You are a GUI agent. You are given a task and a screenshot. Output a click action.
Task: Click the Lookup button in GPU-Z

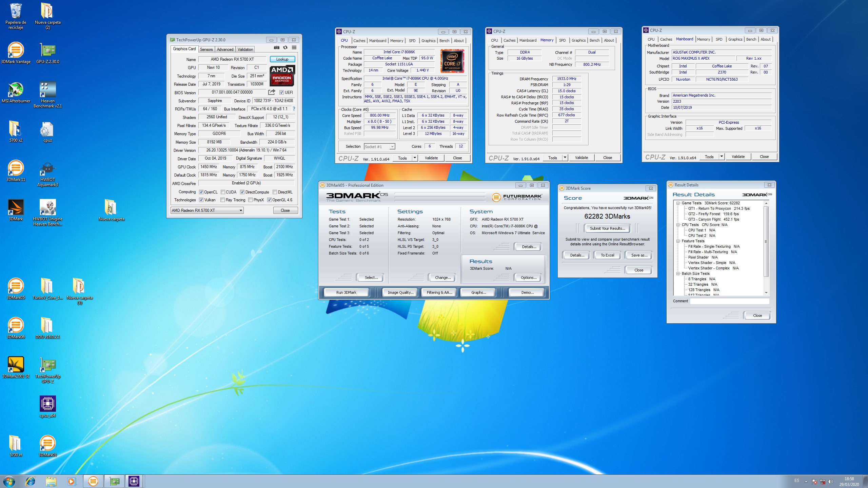[x=282, y=59]
